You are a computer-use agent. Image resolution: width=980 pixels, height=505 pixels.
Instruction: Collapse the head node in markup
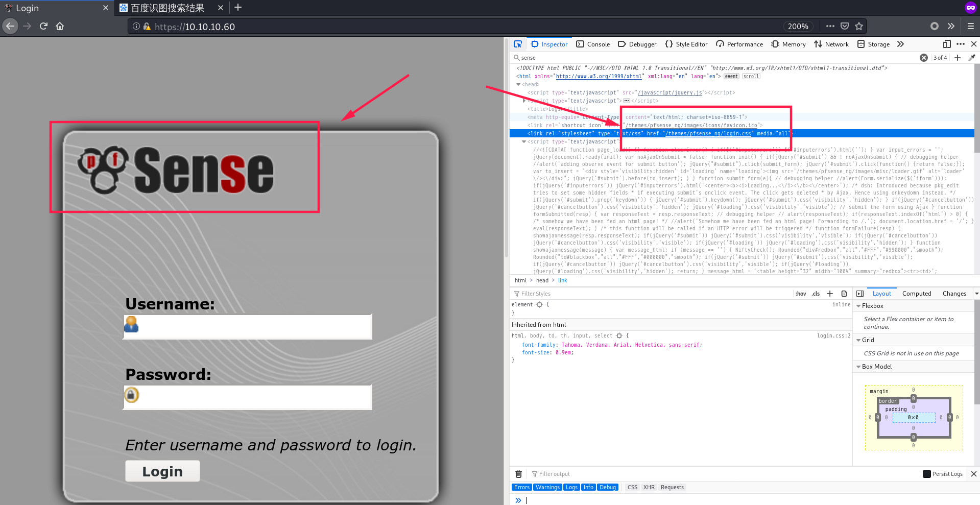(x=518, y=85)
